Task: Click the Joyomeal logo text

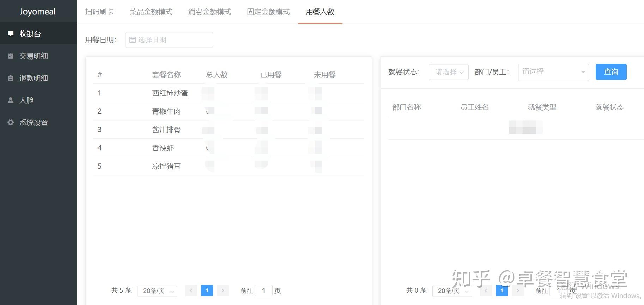Action: click(37, 12)
